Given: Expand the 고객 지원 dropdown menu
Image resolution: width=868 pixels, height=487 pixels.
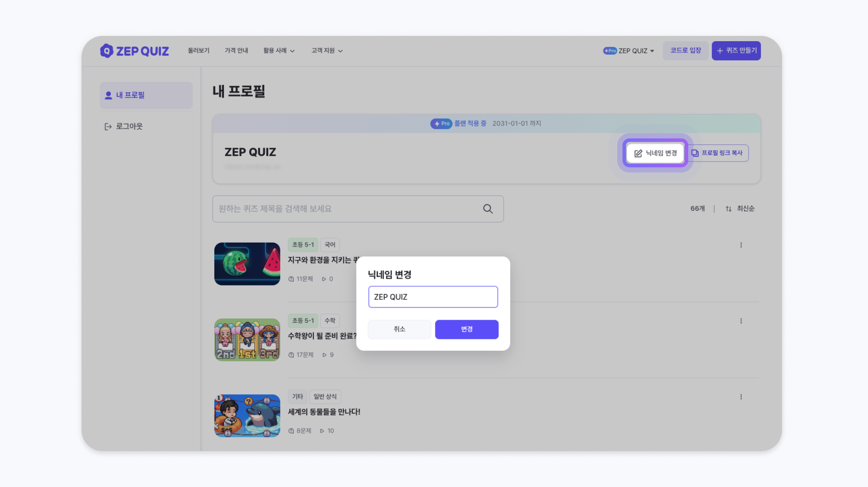Looking at the screenshot, I should (327, 51).
